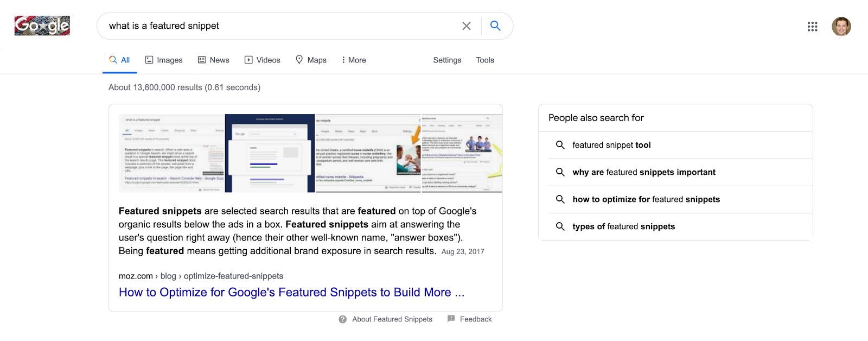Open search Tools

point(485,60)
